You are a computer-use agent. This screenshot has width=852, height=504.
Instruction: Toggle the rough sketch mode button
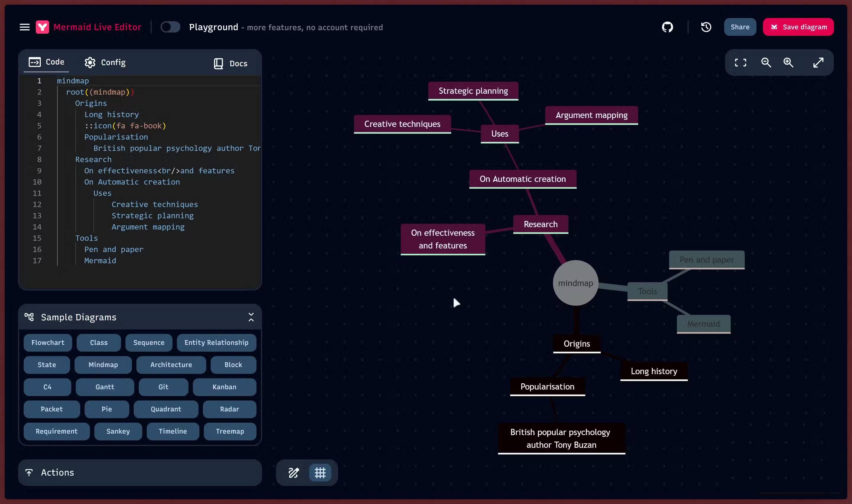[293, 472]
